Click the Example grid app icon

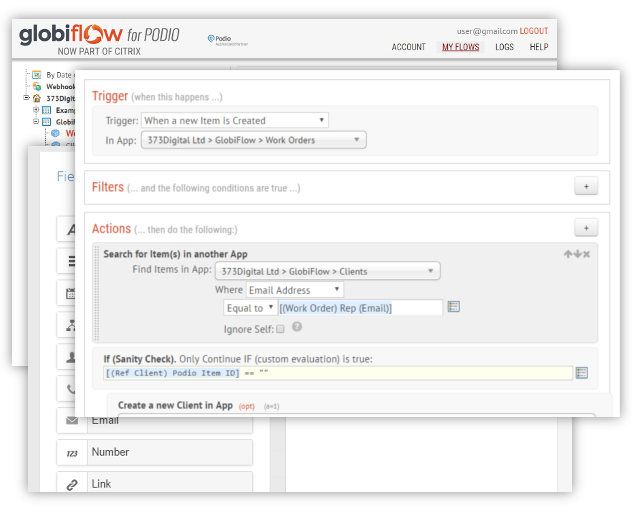click(x=47, y=110)
